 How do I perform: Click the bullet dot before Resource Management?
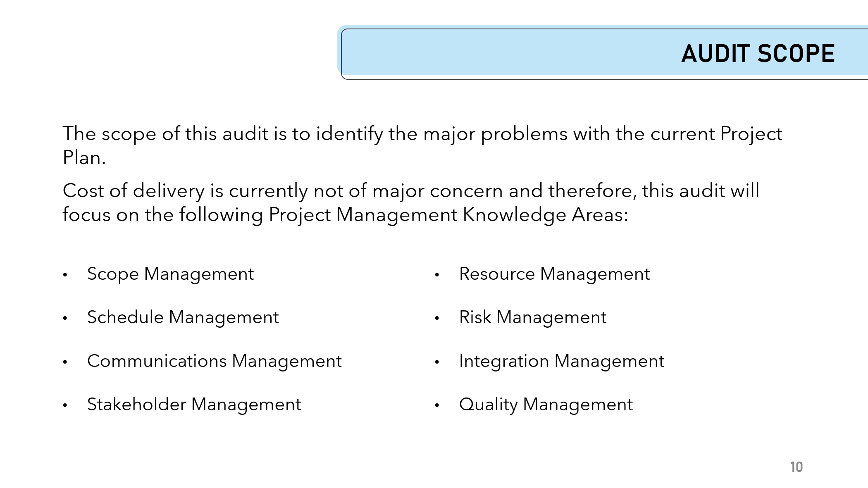click(x=437, y=275)
